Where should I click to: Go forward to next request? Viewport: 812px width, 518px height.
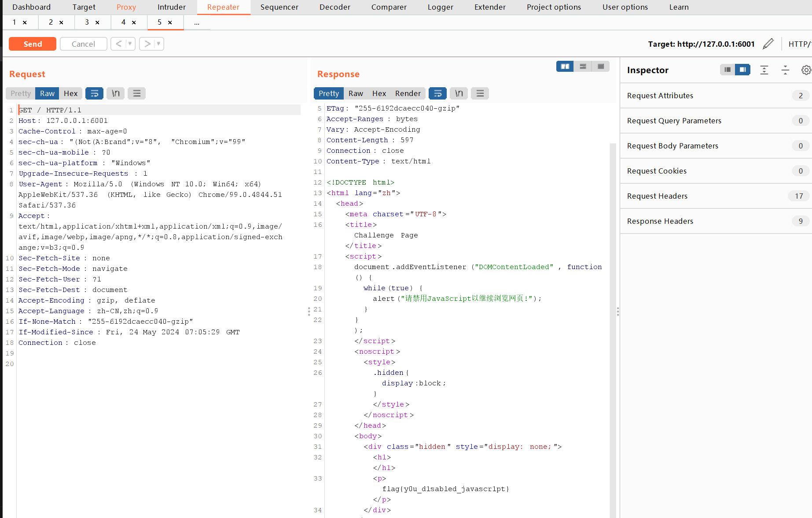point(147,44)
